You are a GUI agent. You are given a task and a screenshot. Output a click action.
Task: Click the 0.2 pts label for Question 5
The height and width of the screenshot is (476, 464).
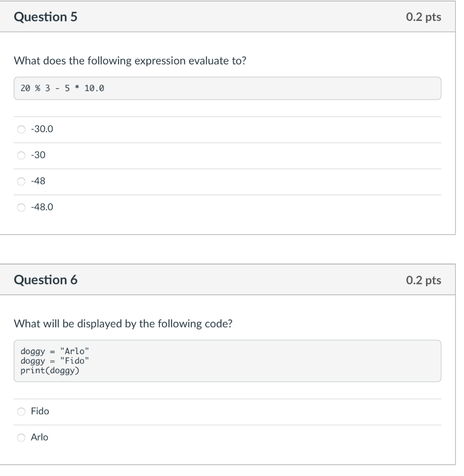tap(425, 17)
